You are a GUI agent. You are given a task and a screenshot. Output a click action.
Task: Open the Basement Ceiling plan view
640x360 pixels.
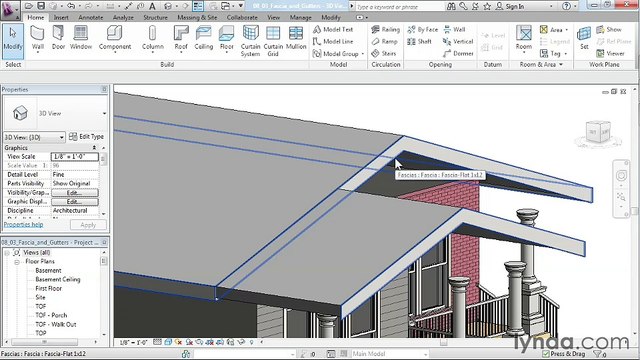tap(58, 280)
